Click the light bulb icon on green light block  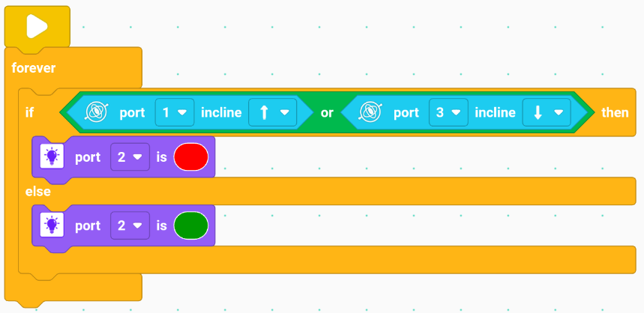[x=52, y=225]
